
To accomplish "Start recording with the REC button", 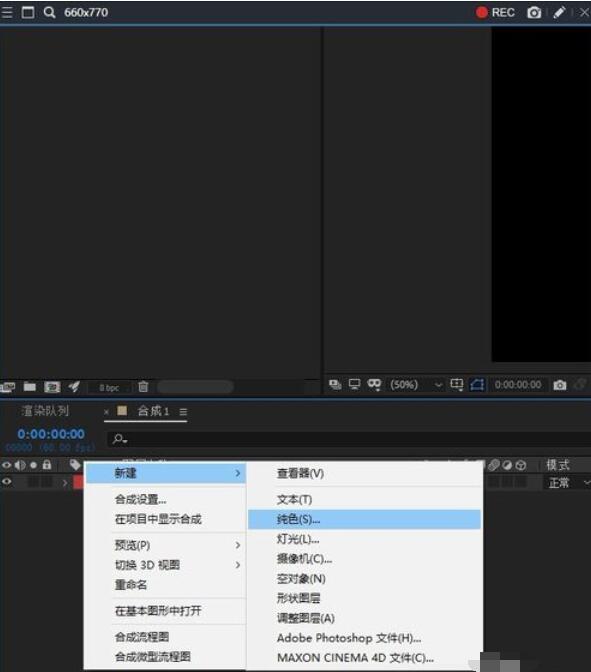I will coord(495,12).
